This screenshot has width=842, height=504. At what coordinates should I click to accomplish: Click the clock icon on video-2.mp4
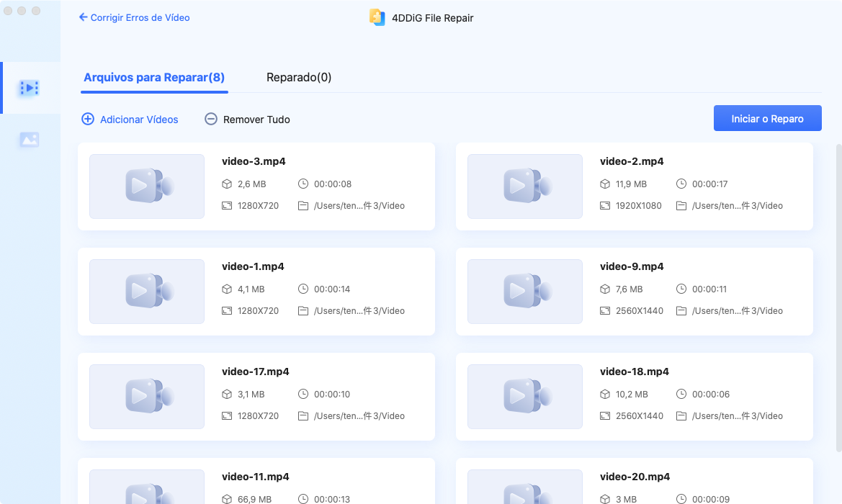681,184
